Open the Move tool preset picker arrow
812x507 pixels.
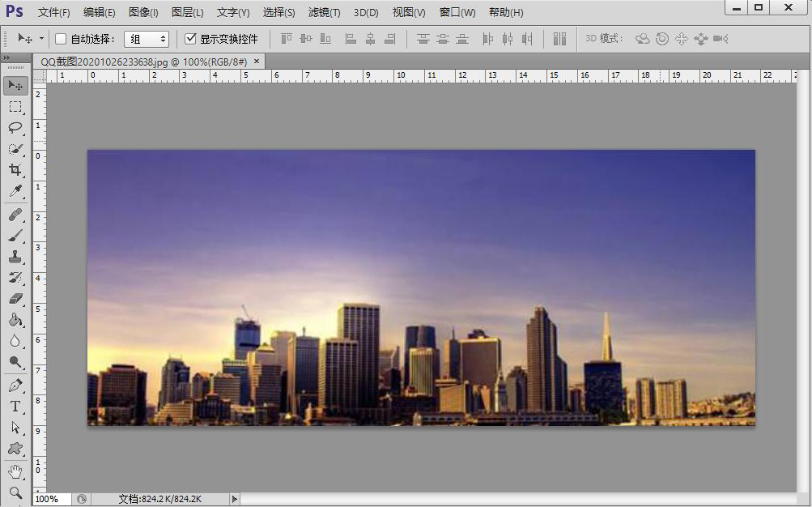[41, 39]
